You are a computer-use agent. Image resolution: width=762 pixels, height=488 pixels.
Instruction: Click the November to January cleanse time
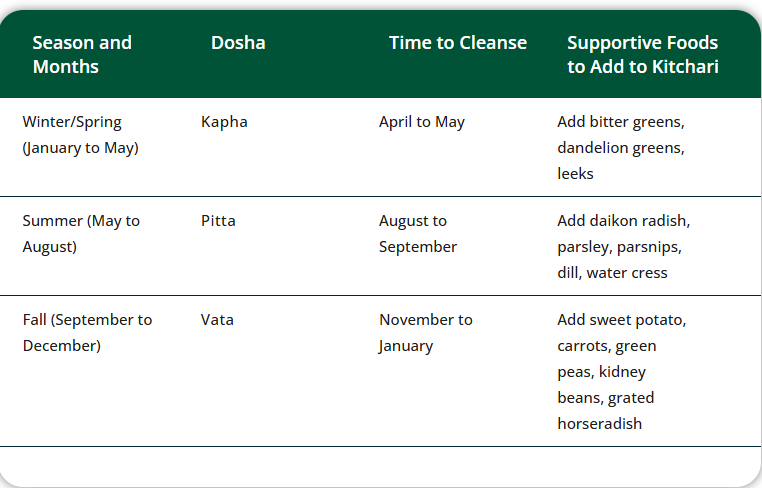(x=425, y=332)
